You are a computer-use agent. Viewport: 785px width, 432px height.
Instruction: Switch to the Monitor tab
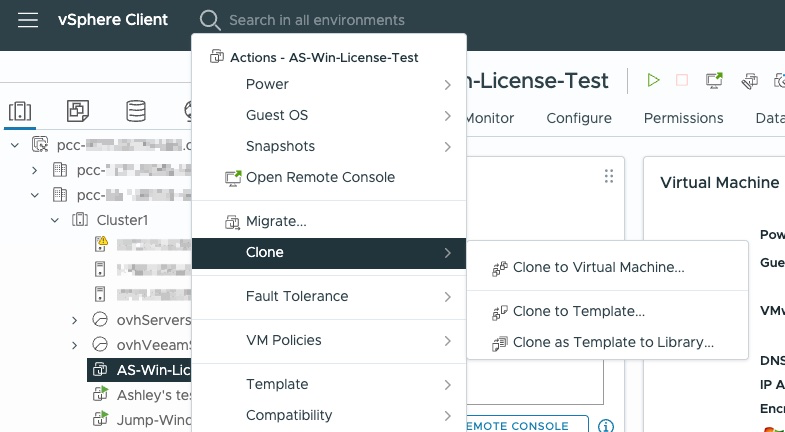(x=489, y=118)
